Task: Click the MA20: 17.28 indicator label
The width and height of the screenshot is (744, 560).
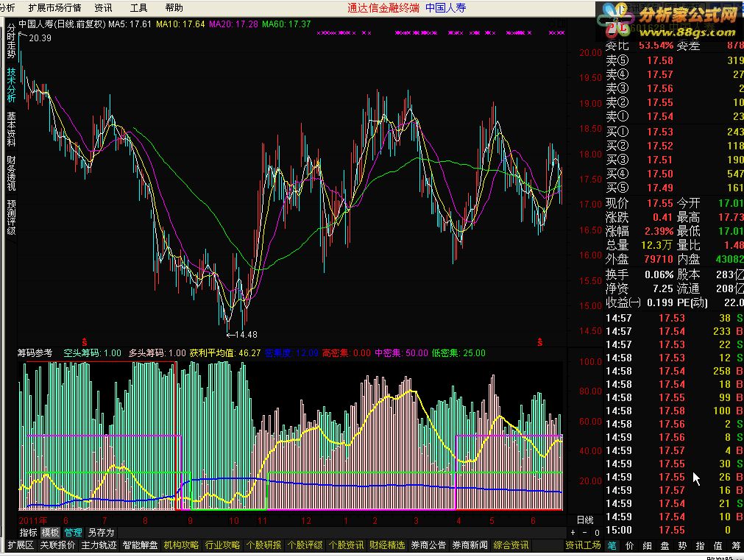Action: point(233,24)
